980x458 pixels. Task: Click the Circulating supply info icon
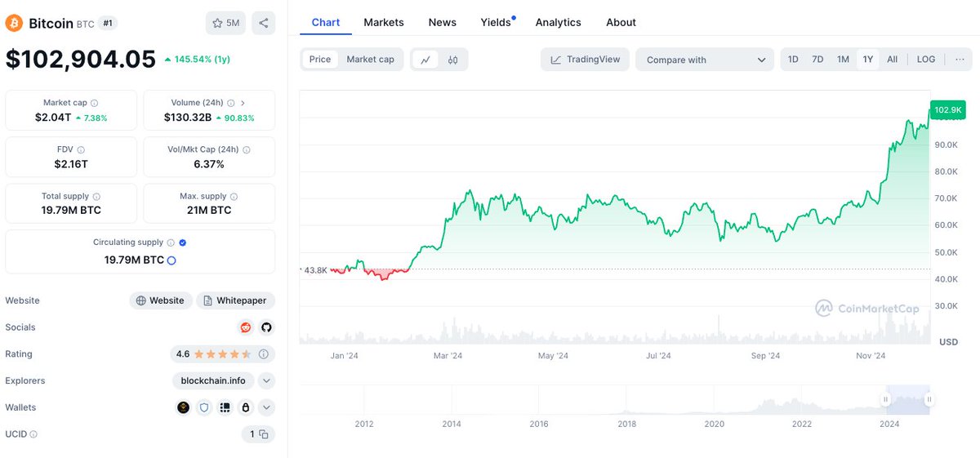171,242
